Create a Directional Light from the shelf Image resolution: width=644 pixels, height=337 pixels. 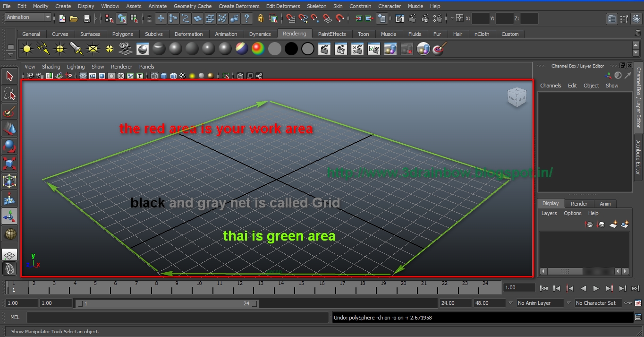point(43,49)
